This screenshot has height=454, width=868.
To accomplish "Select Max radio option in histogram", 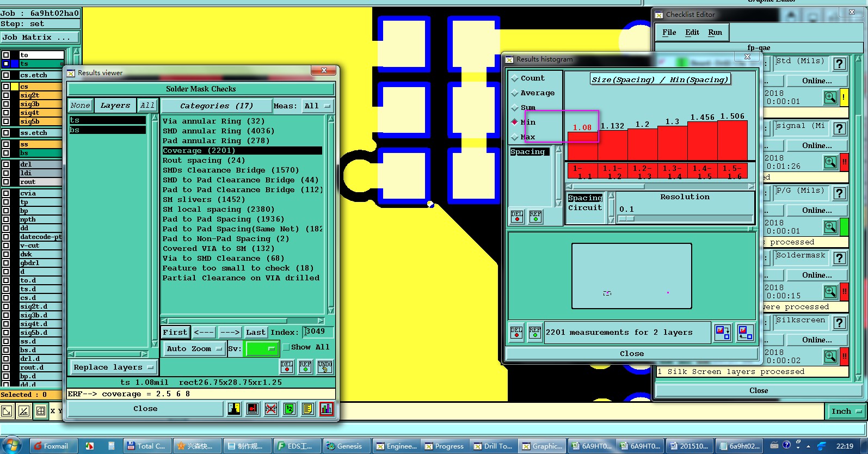I will [x=515, y=137].
